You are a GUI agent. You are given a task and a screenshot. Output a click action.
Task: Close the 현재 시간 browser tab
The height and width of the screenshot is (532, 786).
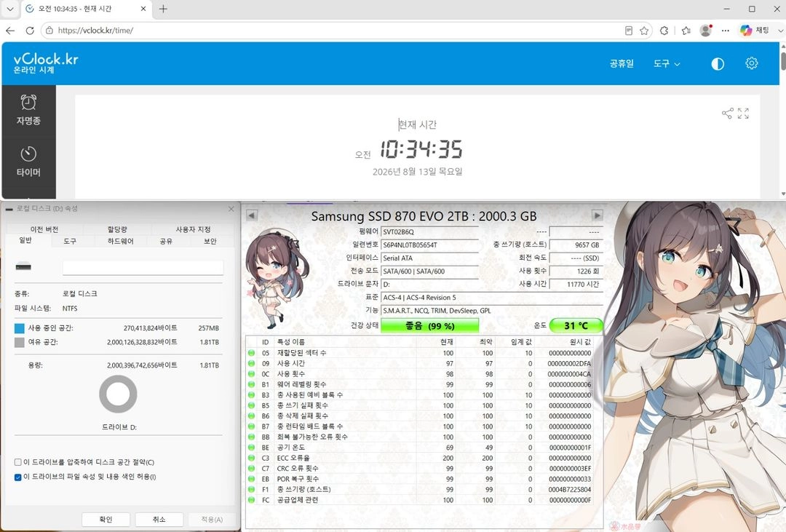pos(143,9)
